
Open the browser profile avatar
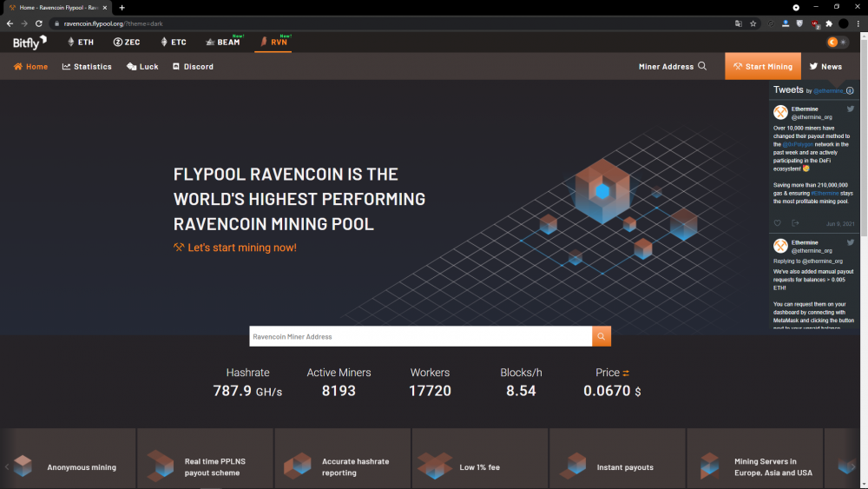coord(843,23)
